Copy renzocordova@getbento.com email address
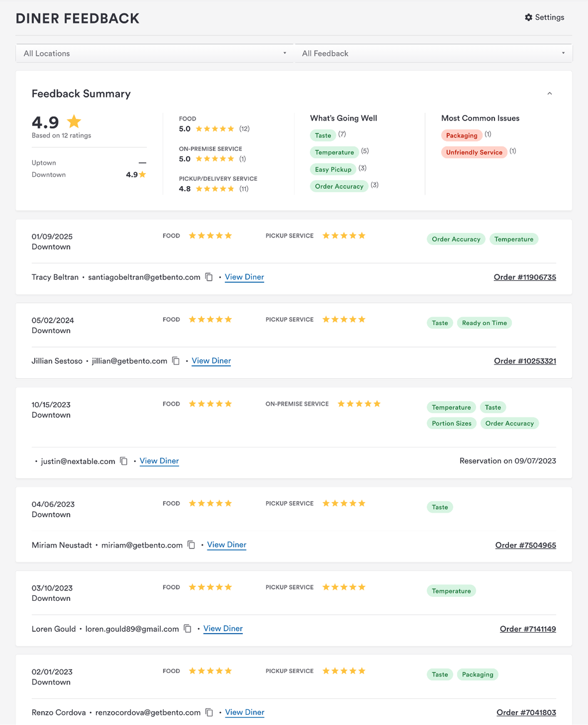588x725 pixels. tap(210, 712)
